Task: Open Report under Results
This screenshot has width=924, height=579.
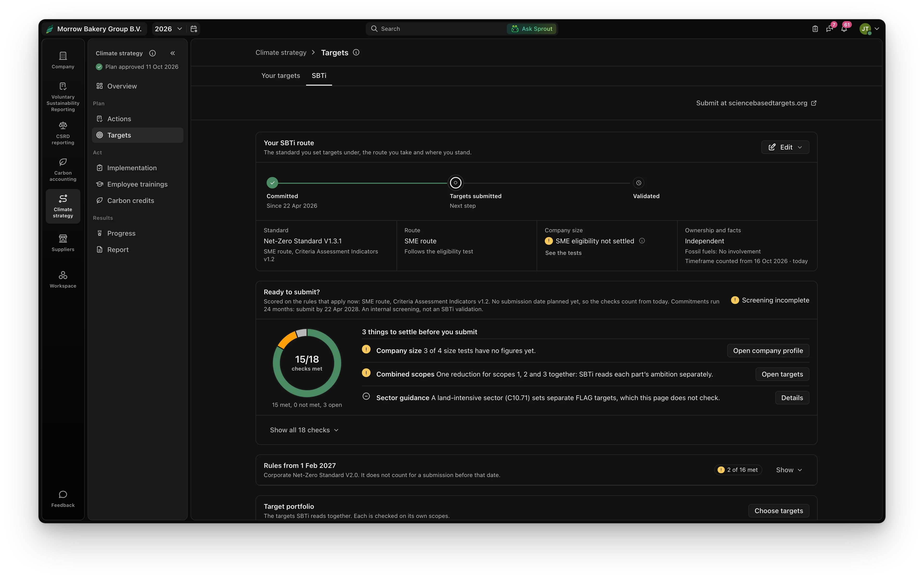Action: (x=138, y=250)
